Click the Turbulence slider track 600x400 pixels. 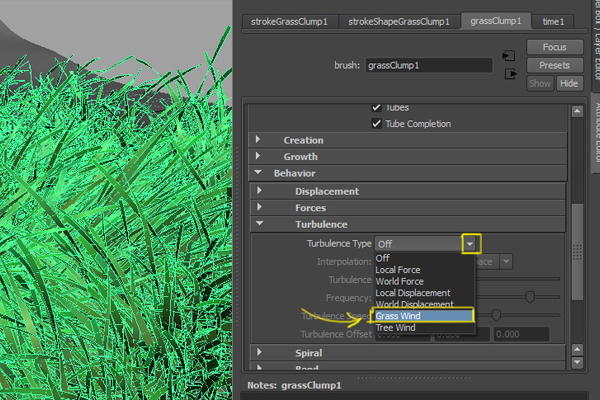[518, 279]
